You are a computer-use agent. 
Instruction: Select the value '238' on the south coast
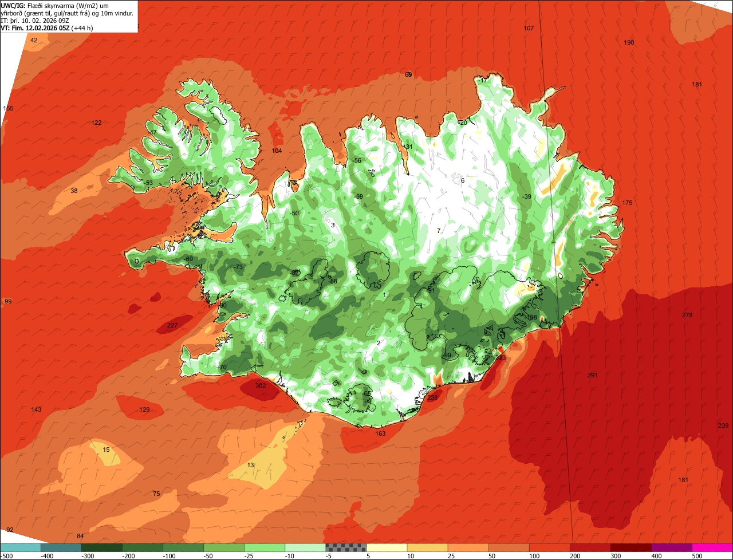(432, 397)
